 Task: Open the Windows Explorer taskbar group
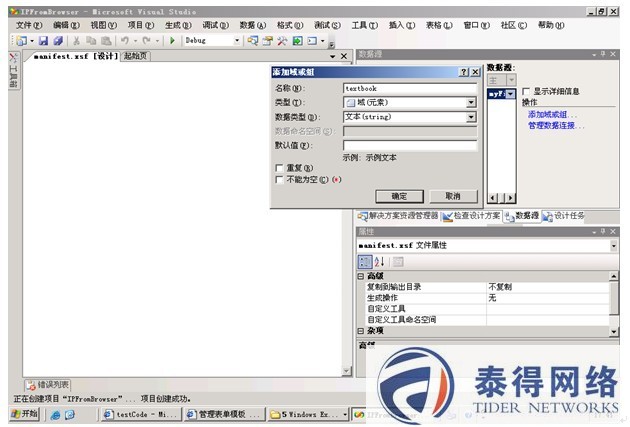[308, 415]
